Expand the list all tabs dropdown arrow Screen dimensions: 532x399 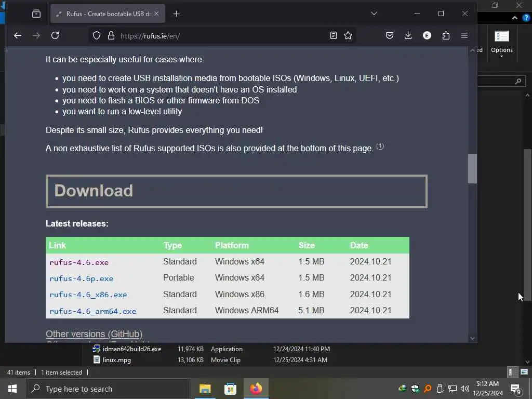(374, 14)
